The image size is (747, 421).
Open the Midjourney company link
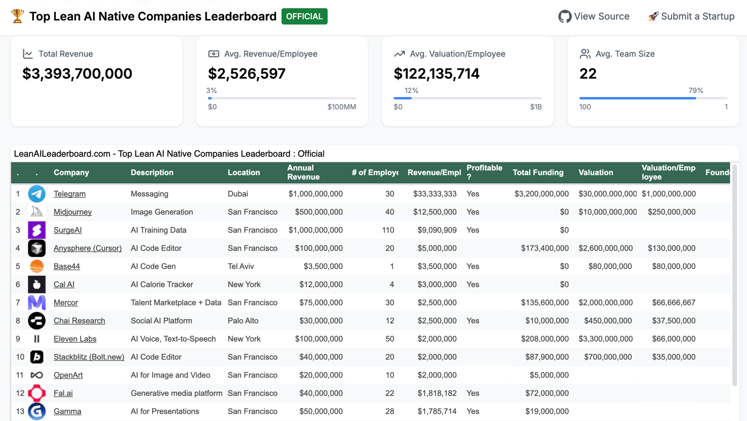point(72,212)
